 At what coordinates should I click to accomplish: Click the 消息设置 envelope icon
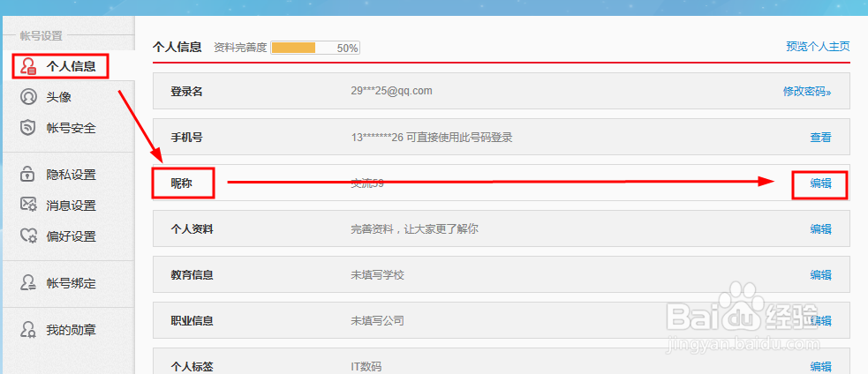point(27,206)
